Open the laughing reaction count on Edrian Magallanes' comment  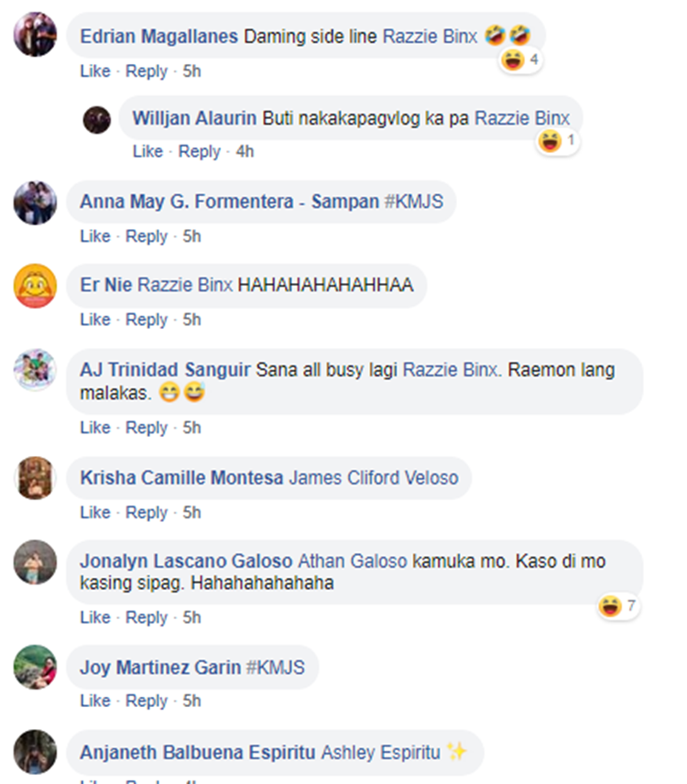click(x=521, y=60)
